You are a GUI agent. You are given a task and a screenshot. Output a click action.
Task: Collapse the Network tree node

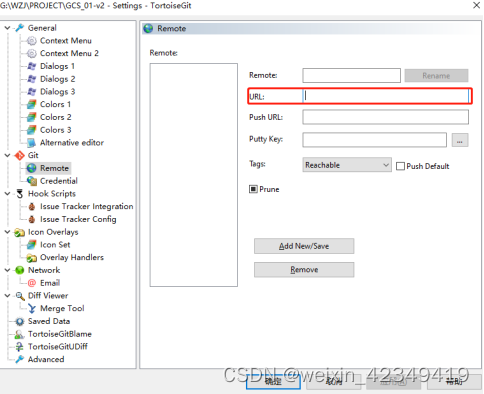pyautogui.click(x=7, y=270)
